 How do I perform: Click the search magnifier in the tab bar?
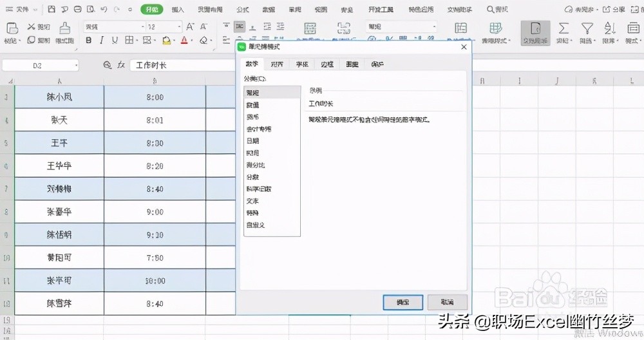[490, 9]
